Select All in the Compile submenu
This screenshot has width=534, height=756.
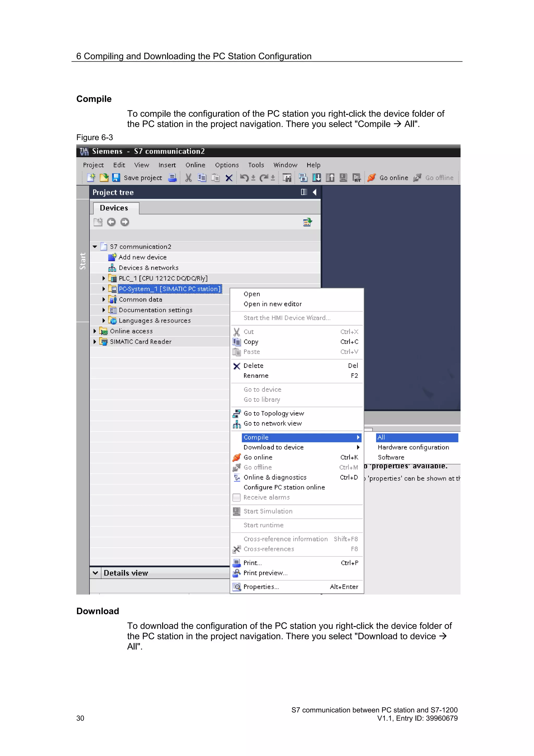417,437
